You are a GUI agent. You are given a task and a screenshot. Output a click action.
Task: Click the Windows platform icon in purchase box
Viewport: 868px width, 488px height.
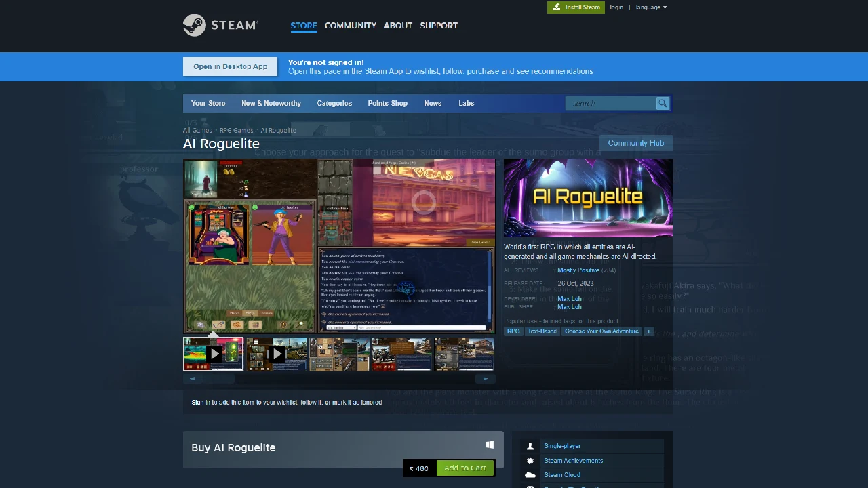490,445
